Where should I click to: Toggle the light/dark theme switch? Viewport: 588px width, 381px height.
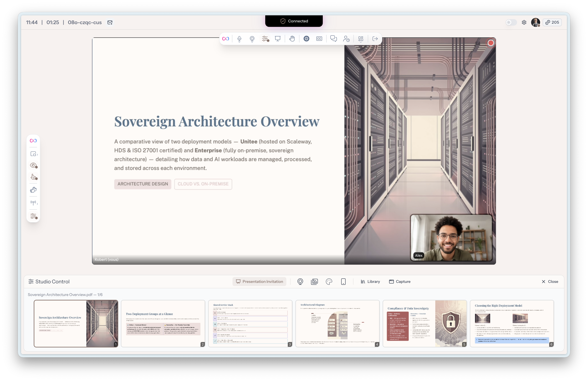[511, 23]
